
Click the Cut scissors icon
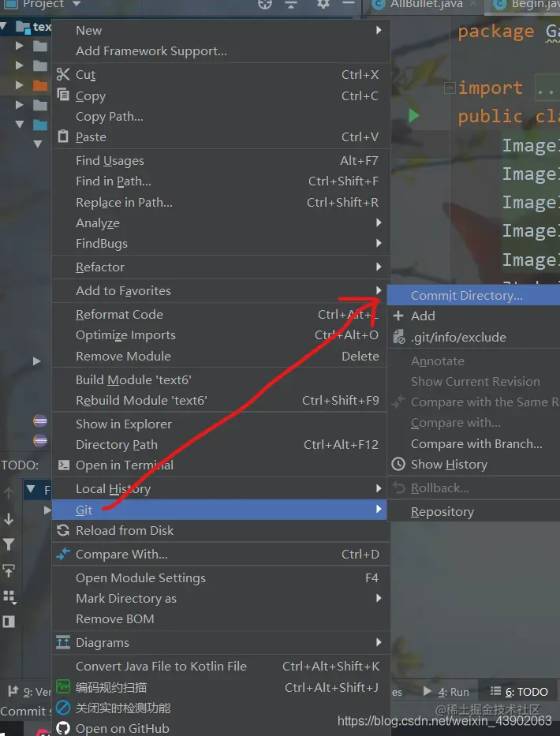pyautogui.click(x=63, y=74)
